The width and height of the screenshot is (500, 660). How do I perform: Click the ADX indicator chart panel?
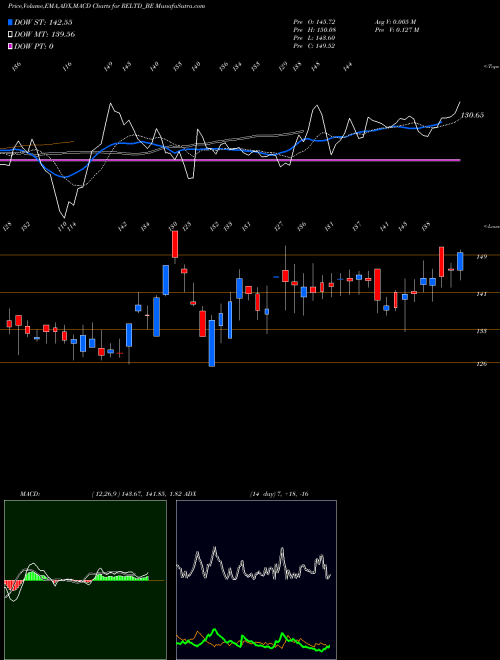pos(256,580)
